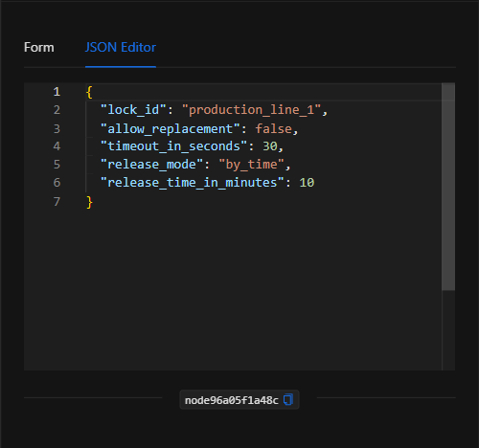Click the value 10 on line 6
Viewport: 479px width, 448px height.
click(307, 183)
